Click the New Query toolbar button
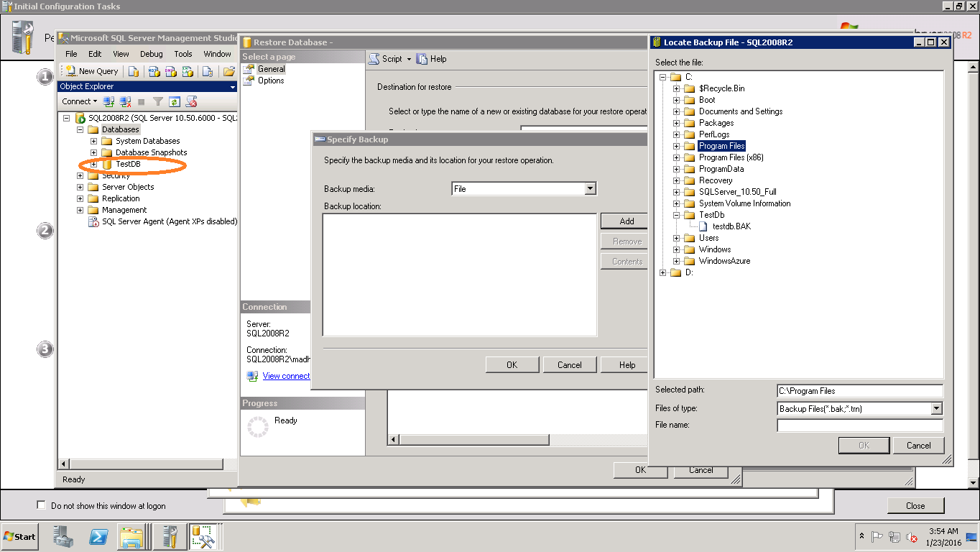This screenshot has width=980, height=552. click(x=92, y=71)
